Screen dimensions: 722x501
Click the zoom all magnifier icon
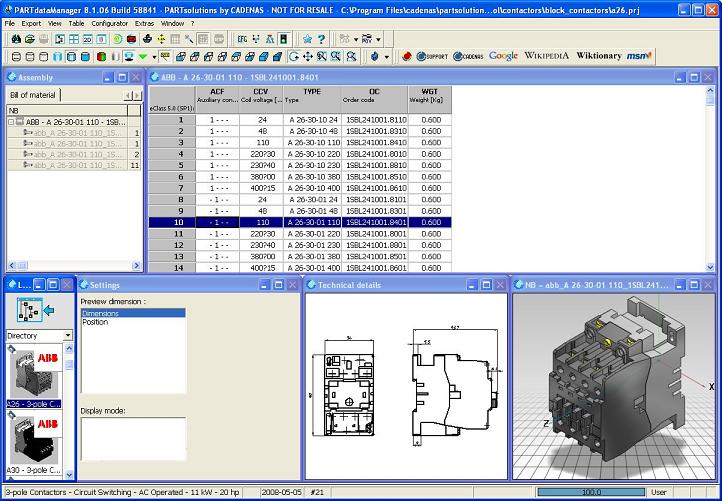click(336, 57)
